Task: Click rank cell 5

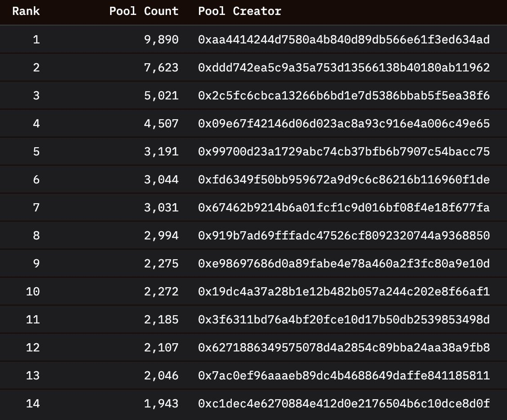Action: click(36, 152)
